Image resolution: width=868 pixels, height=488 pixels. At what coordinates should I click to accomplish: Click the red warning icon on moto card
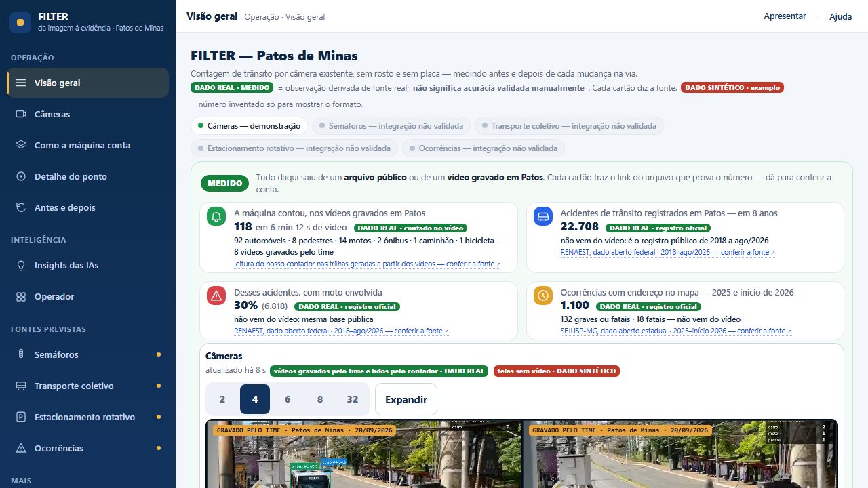pyautogui.click(x=216, y=296)
